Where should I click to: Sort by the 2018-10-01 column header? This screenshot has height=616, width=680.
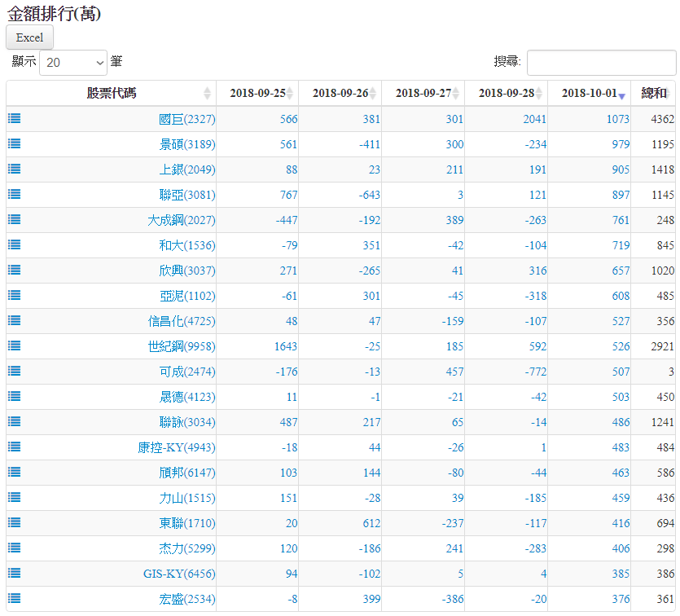pos(589,93)
